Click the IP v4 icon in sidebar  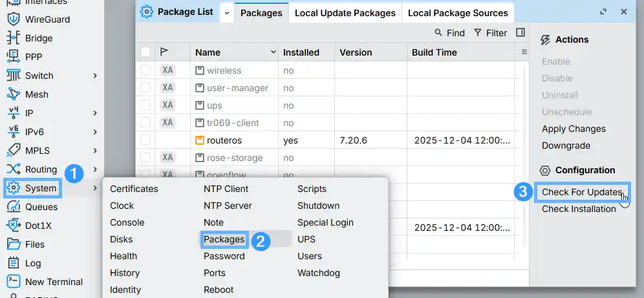(14, 113)
